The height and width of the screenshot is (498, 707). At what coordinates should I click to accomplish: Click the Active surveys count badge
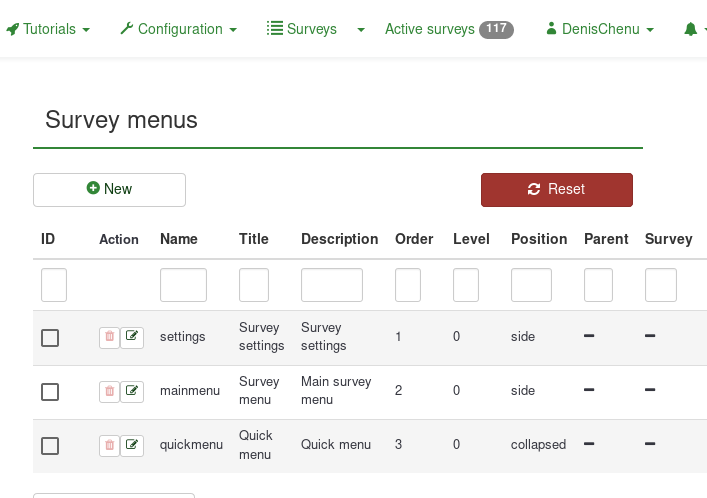click(496, 29)
